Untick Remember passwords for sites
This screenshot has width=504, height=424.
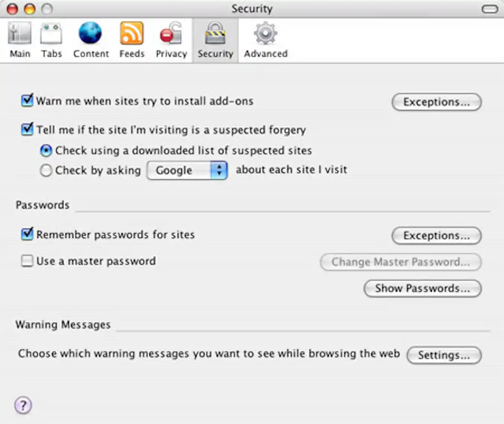click(x=27, y=234)
